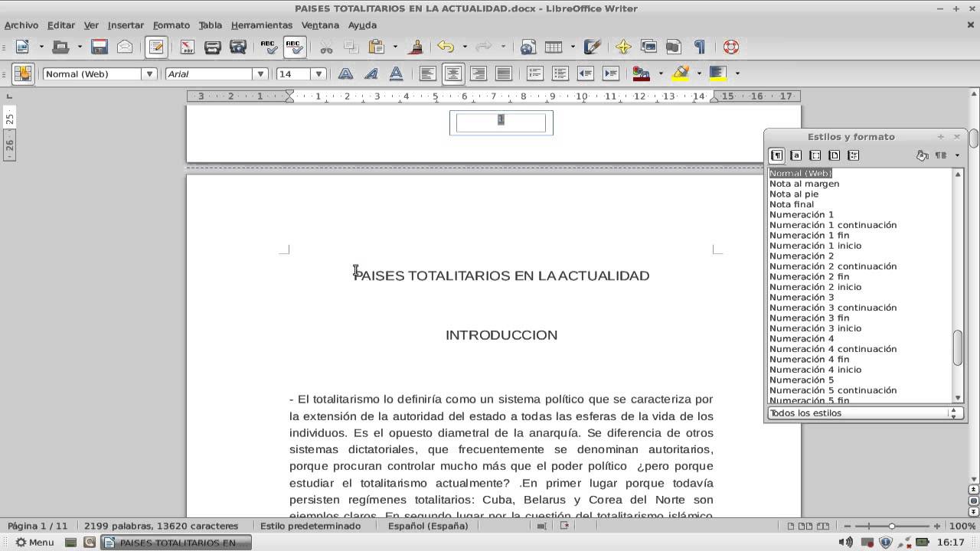Click the Open file folder icon
This screenshot has width=980, height=551.
pyautogui.click(x=60, y=47)
